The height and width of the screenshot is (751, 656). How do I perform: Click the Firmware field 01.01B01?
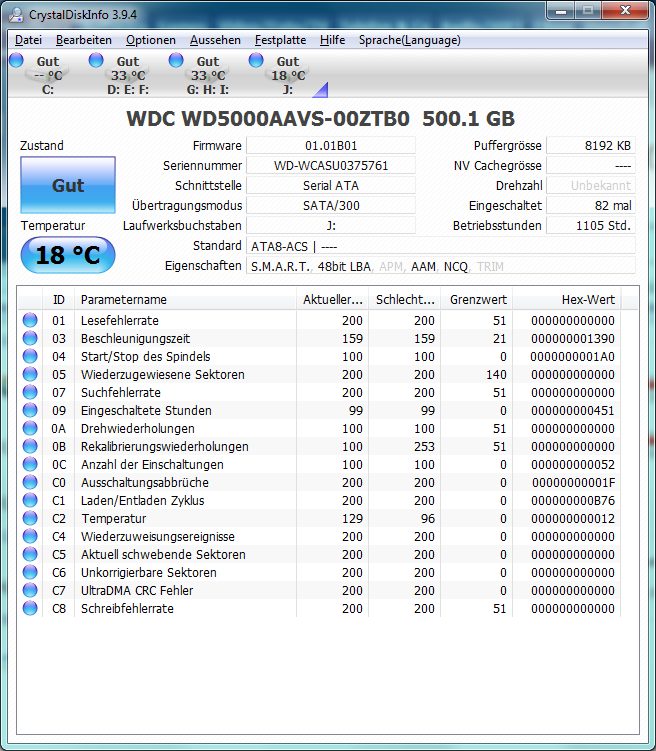click(x=331, y=146)
